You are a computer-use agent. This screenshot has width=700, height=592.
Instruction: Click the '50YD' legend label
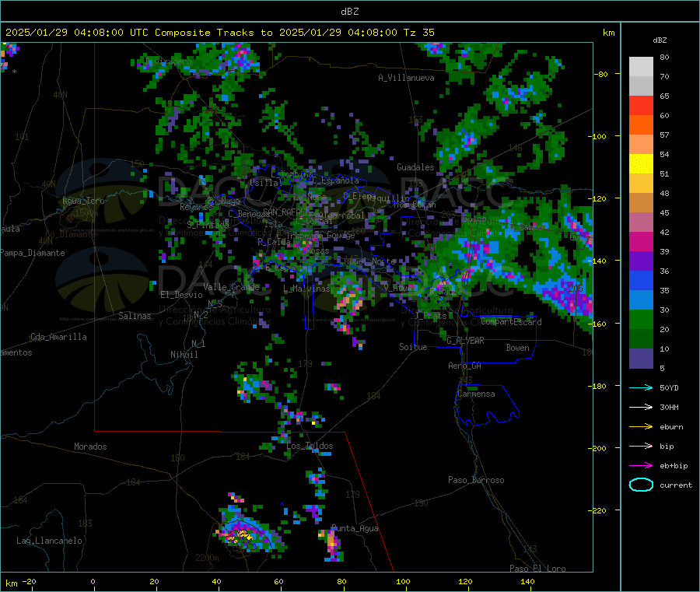pyautogui.click(x=669, y=387)
